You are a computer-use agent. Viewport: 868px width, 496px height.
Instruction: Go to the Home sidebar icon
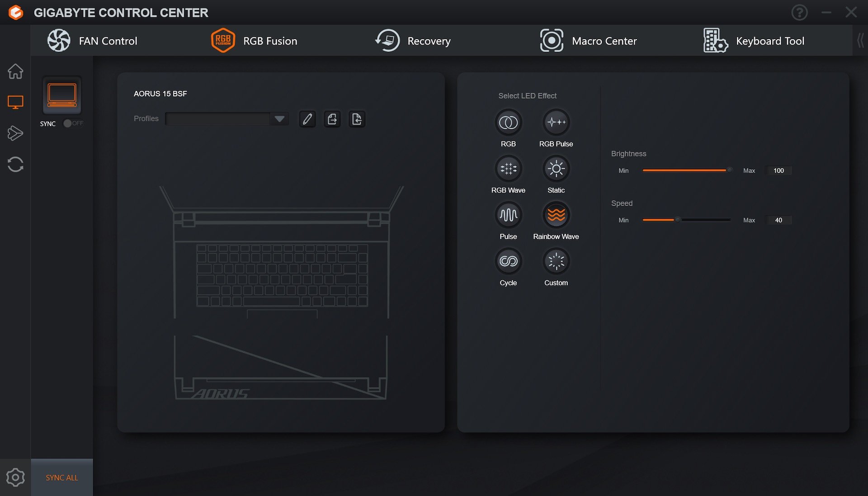pyautogui.click(x=15, y=71)
